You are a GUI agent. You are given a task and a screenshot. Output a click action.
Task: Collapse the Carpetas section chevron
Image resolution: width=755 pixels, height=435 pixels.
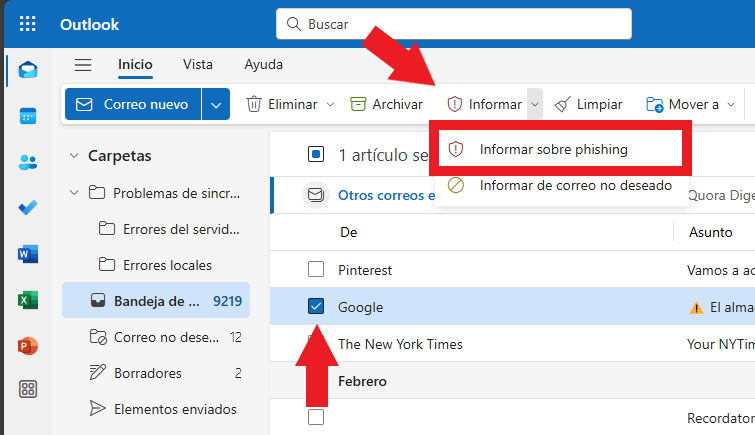tap(74, 156)
